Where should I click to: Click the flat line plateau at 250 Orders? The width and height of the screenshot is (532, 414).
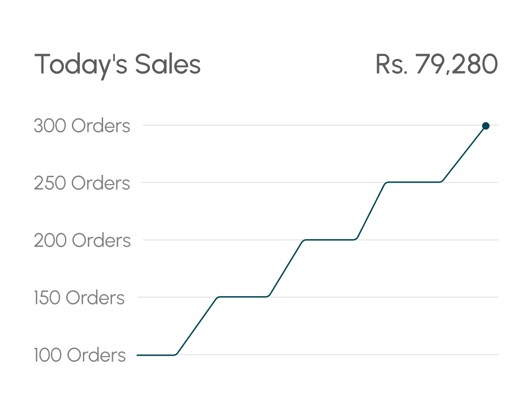tap(413, 182)
